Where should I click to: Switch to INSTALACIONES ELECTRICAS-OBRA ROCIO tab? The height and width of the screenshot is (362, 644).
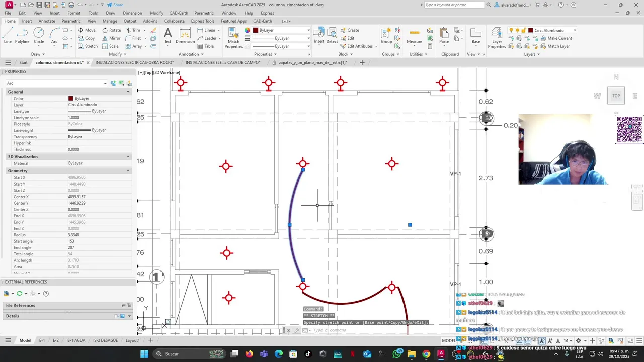pos(134,63)
